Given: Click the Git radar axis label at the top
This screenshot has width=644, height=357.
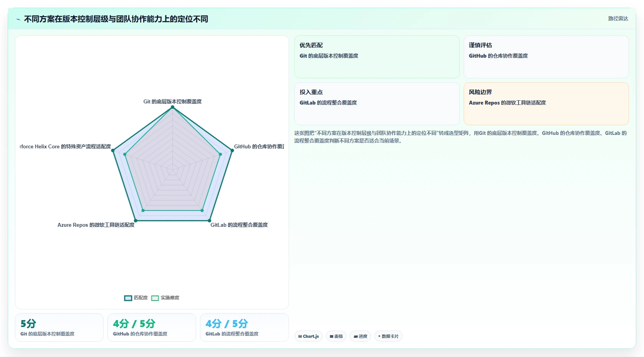Looking at the screenshot, I should pos(173,101).
